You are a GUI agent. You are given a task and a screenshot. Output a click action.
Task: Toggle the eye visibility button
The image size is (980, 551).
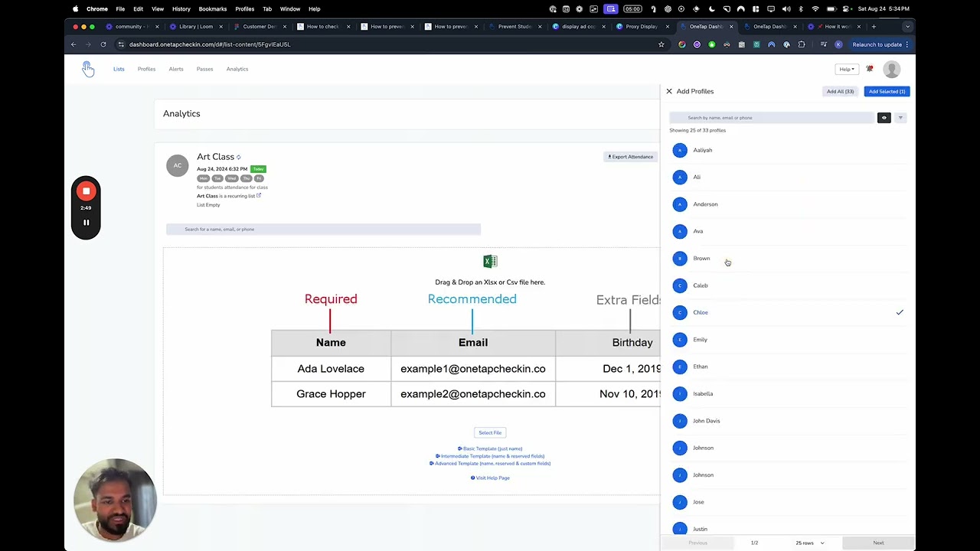coord(884,118)
